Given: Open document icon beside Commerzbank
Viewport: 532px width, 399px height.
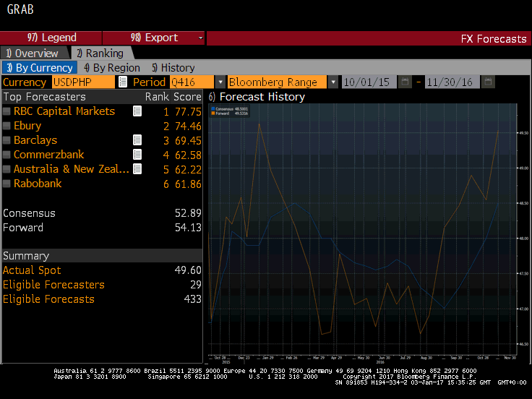Looking at the screenshot, I should 137,155.
